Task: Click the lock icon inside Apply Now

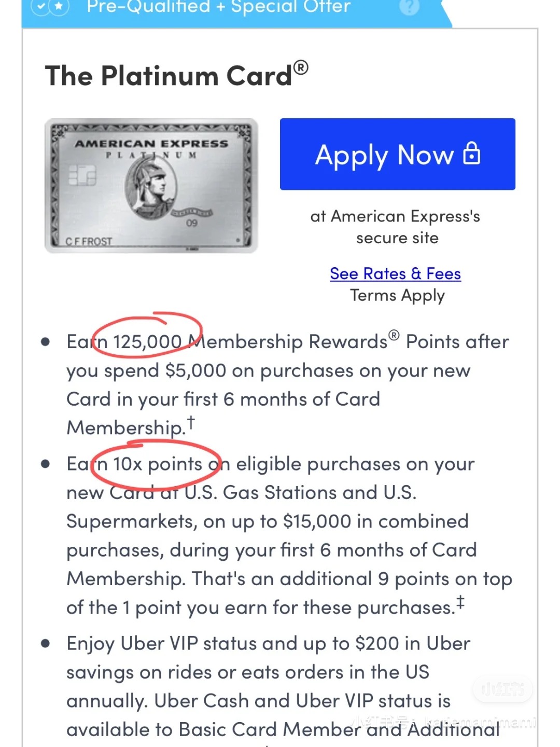Action: (x=471, y=155)
